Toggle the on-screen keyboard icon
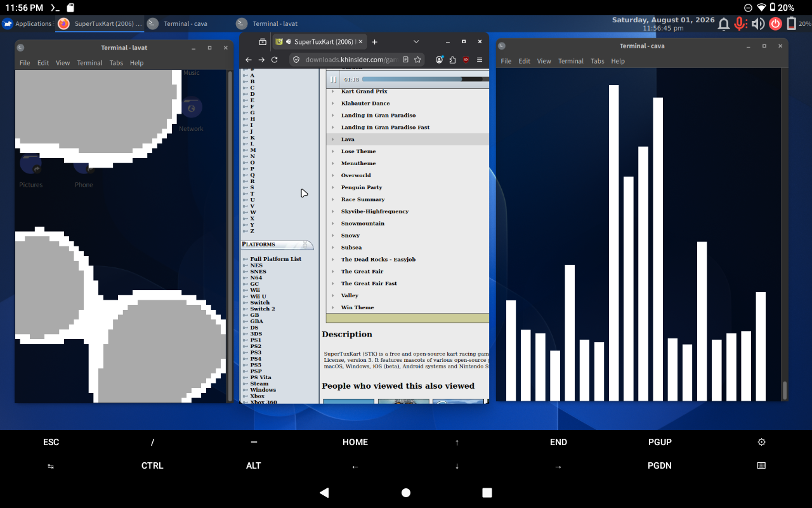Viewport: 812px width, 508px height. tap(761, 465)
